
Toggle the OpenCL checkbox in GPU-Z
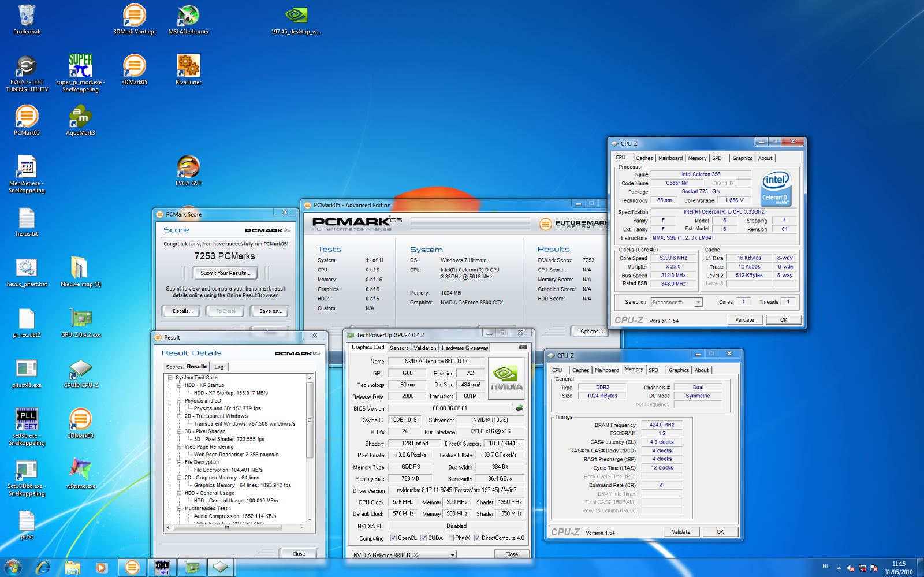tap(393, 538)
